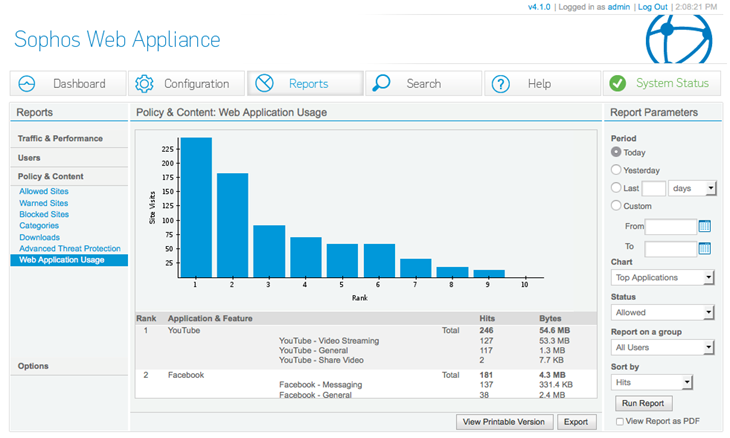The width and height of the screenshot is (730, 438).
Task: Switch to the Search tab
Action: coord(424,84)
